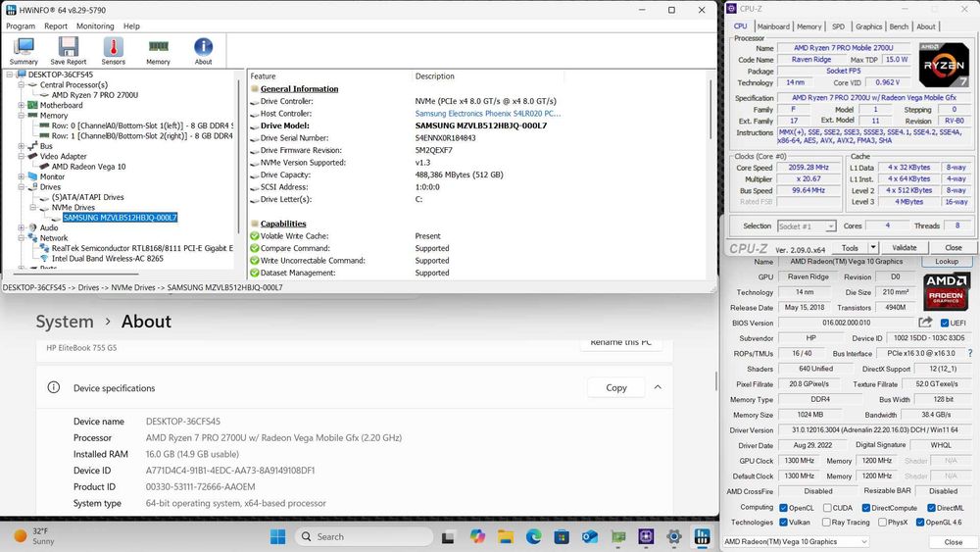Screen dimensions: 980x552
Task: Toggle the Ray Tracing checkbox
Action: click(x=826, y=522)
